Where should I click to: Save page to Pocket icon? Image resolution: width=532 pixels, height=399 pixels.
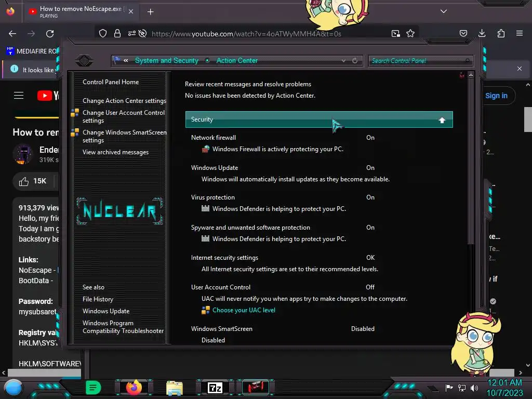pos(463,33)
